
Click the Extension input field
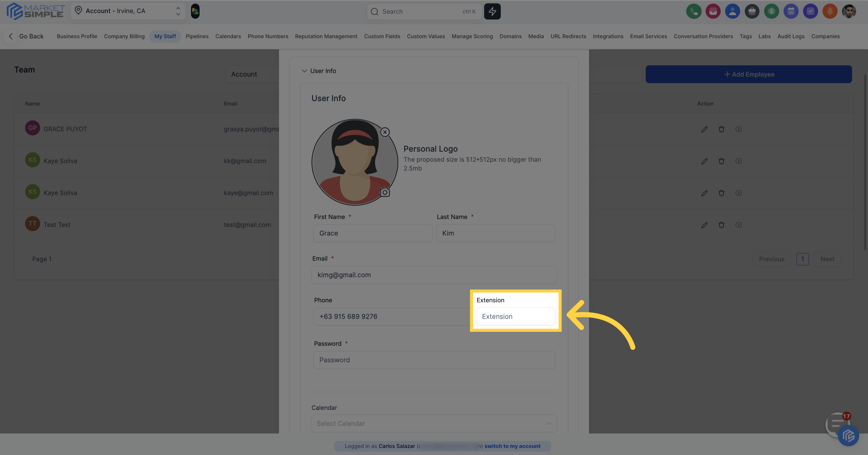pyautogui.click(x=515, y=316)
